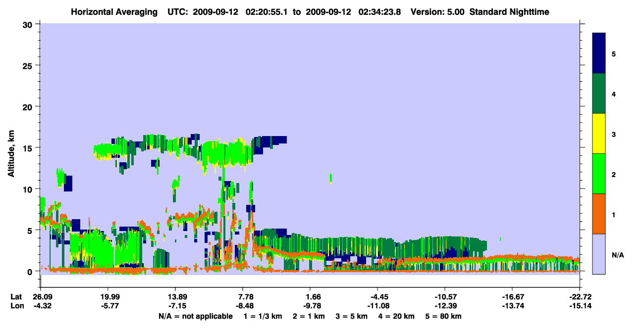Click 'Standard Nighttime' in the title

pyautogui.click(x=509, y=11)
